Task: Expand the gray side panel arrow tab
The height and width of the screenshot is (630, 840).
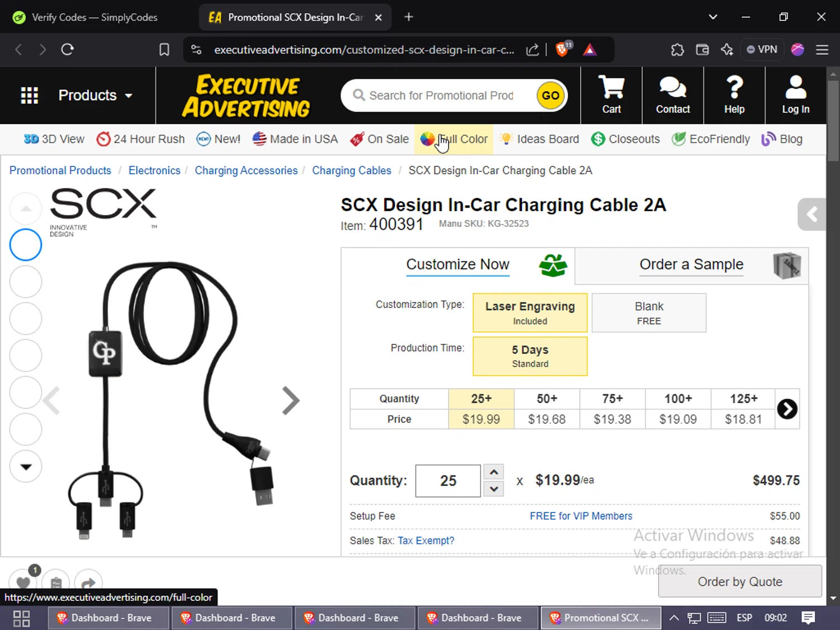Action: click(812, 214)
